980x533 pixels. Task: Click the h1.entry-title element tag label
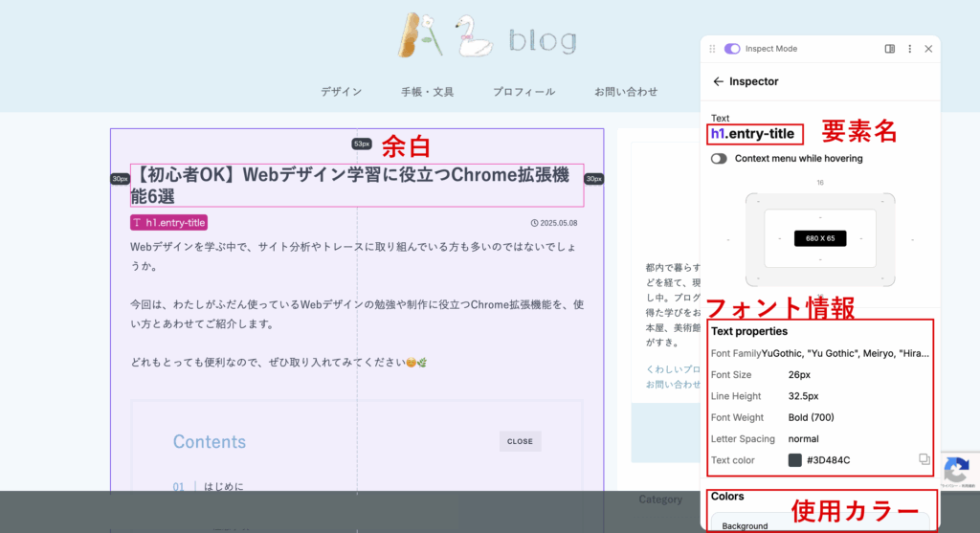coord(168,223)
